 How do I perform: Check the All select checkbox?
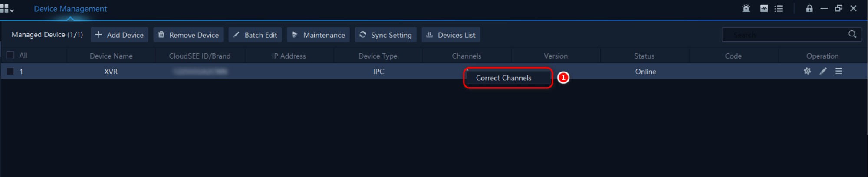click(x=10, y=56)
